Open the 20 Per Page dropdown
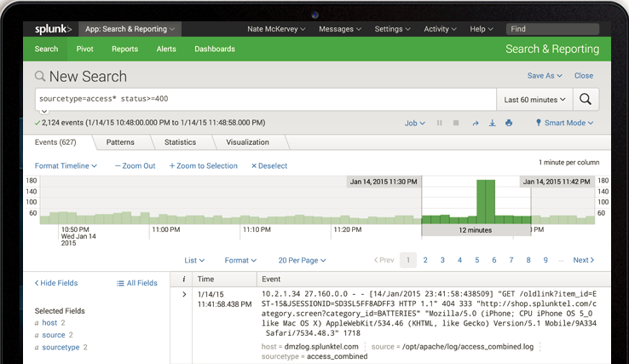The height and width of the screenshot is (364, 629). 302,260
